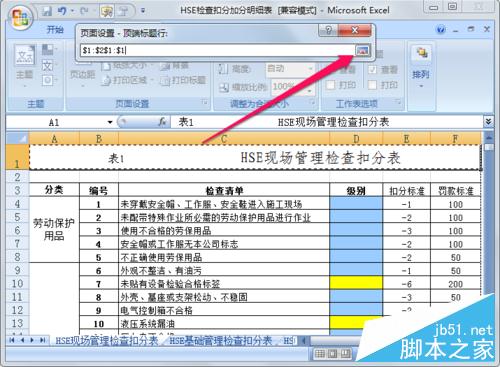Click the Redo icon
Screen dimensions: 500x367
[x=84, y=12]
